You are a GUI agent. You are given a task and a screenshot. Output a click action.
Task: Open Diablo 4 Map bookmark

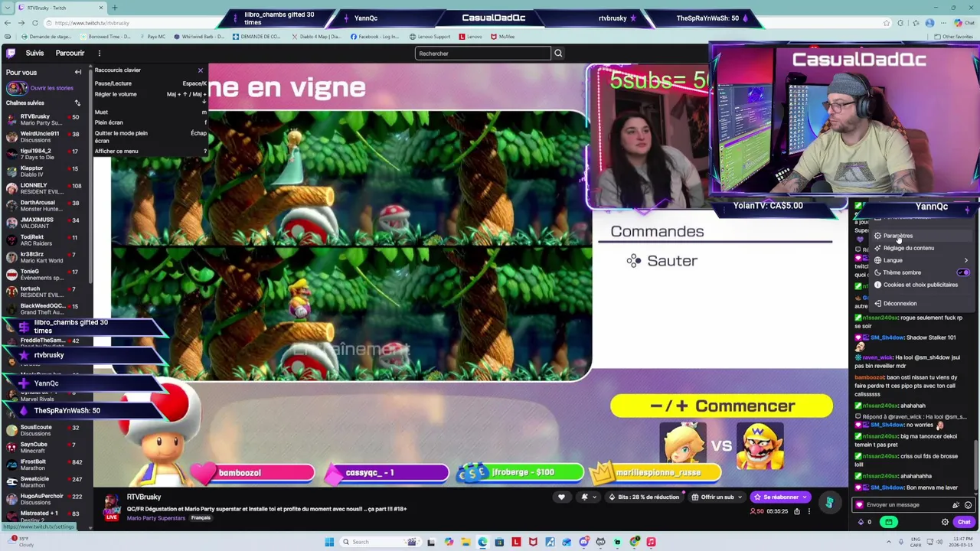pos(315,36)
